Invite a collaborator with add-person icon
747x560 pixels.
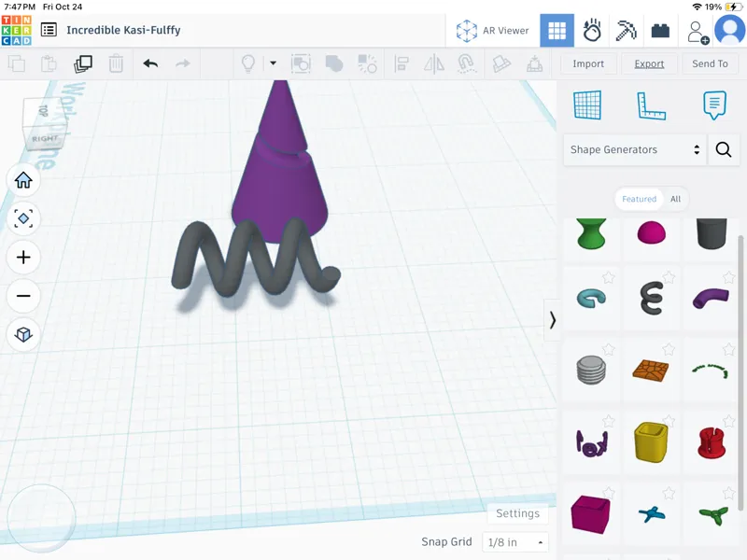tap(698, 33)
